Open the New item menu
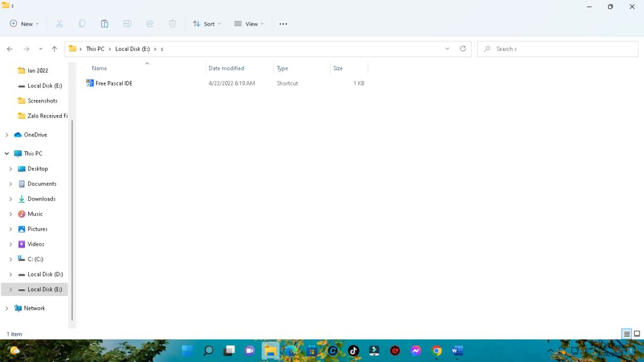The height and width of the screenshot is (362, 644). tap(25, 24)
